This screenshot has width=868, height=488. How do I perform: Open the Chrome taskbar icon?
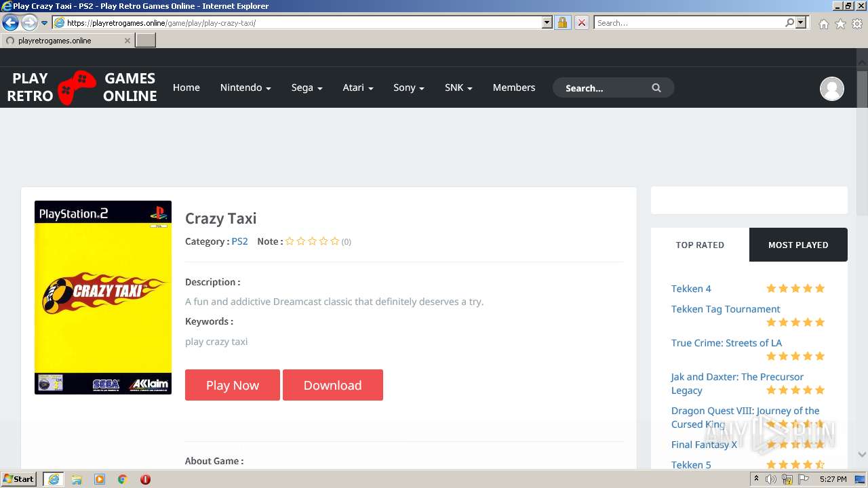[122, 479]
